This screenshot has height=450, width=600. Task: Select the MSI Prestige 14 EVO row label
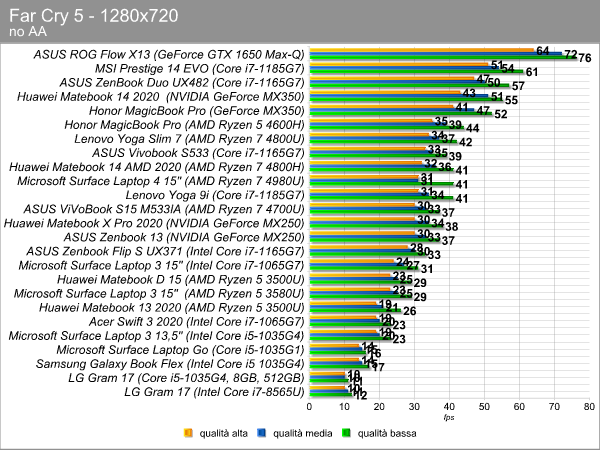coord(199,69)
